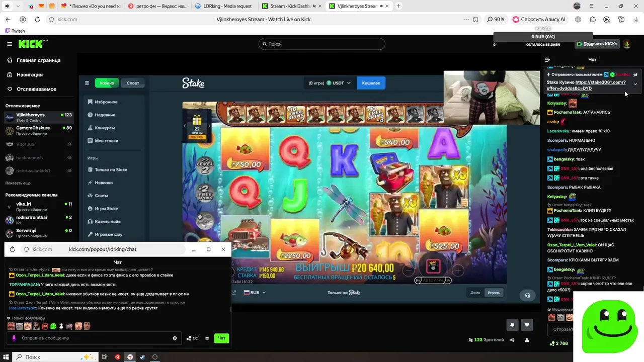Click the slot АВТОИГРА button
Image resolution: width=644 pixels, height=362 pixels.
433,281
